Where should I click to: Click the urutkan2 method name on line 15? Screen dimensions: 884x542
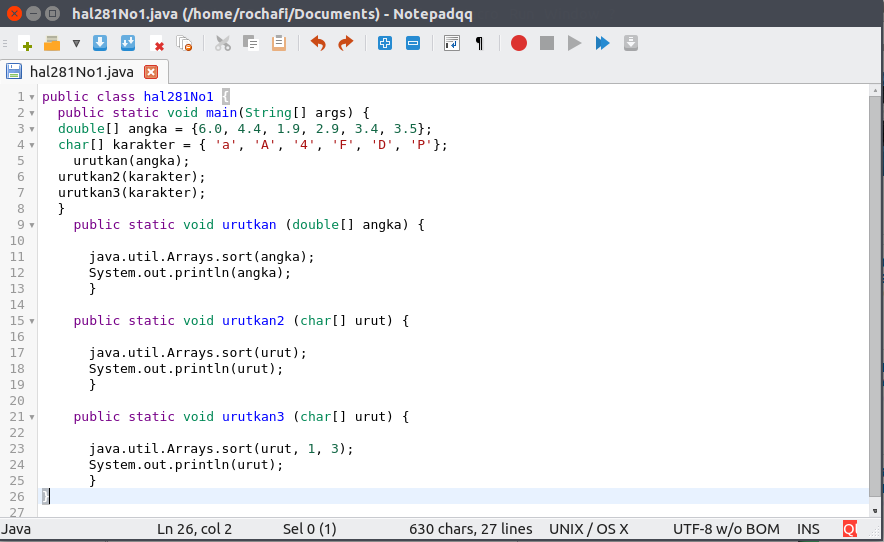click(253, 320)
